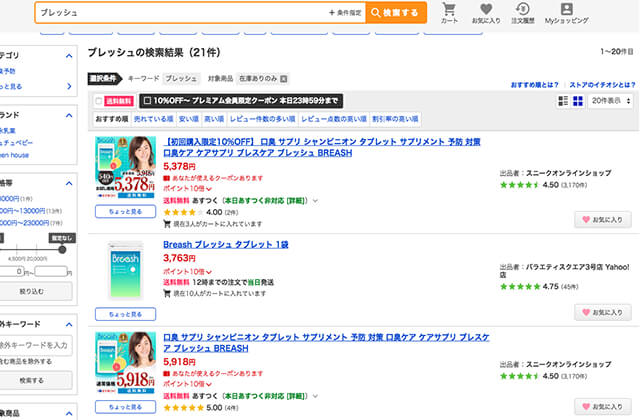Select the おすすめ順 sort tab
Screen dimensions: 640x420
tap(112, 119)
